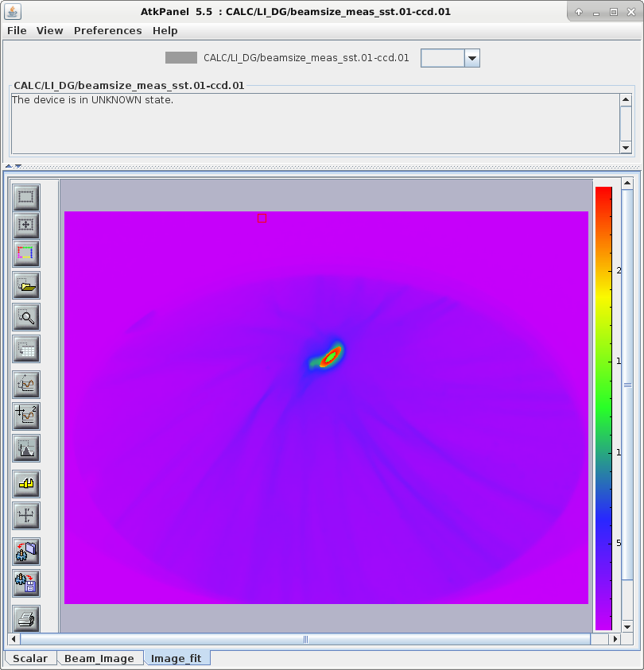Show the line profile chart tool
644x670 pixels.
pyautogui.click(x=26, y=385)
